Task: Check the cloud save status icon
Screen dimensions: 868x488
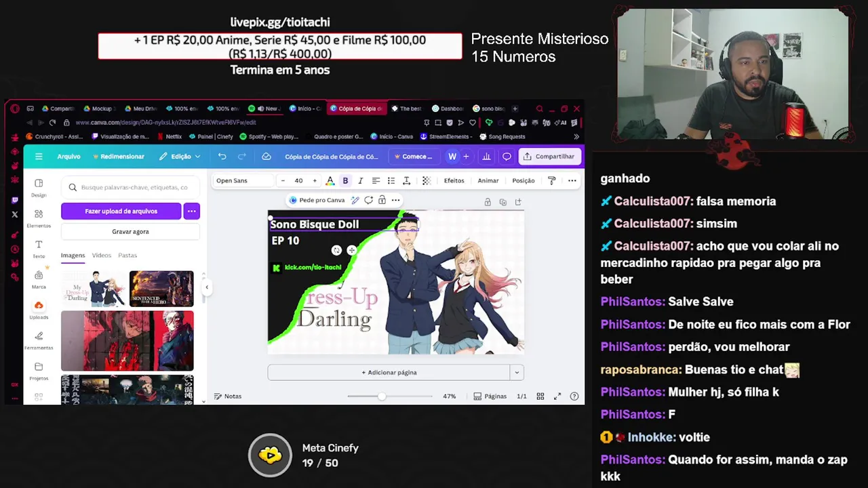Action: pos(267,157)
